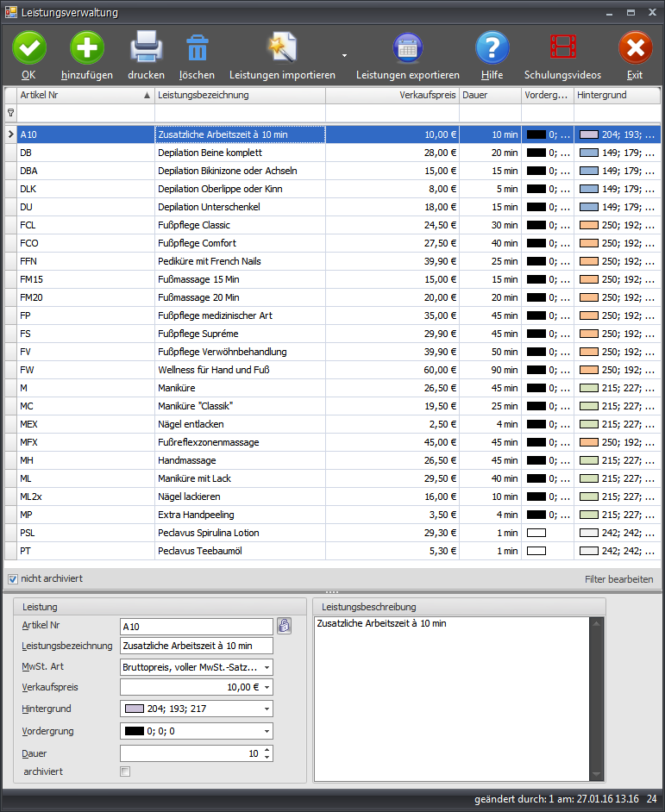Sort by Artikel Nr column header

pyautogui.click(x=82, y=95)
